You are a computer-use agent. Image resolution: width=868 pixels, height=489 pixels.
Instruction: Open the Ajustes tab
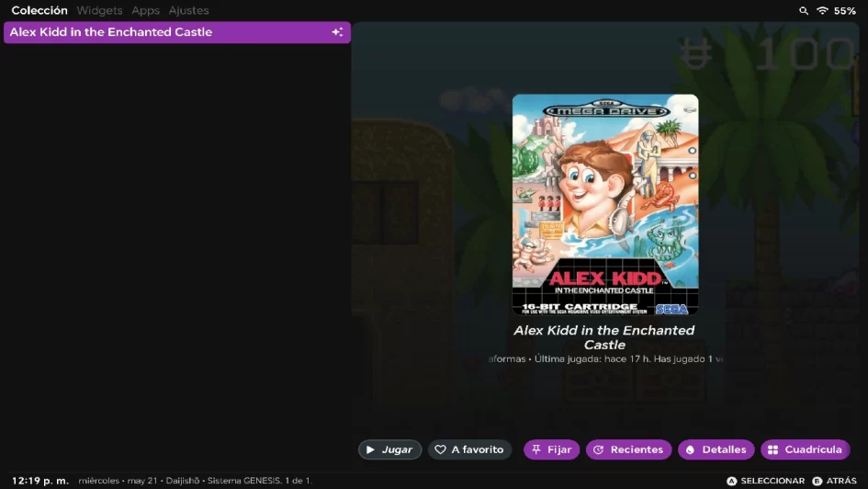click(x=189, y=10)
